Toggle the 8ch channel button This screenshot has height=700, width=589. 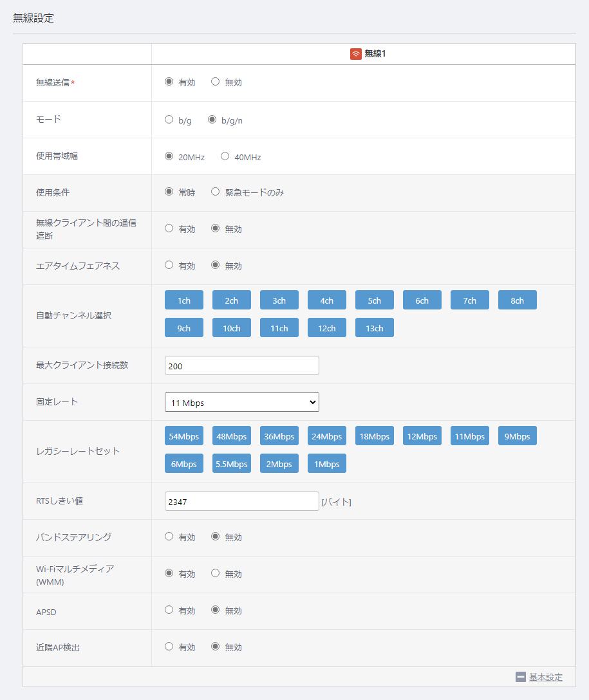pos(517,300)
